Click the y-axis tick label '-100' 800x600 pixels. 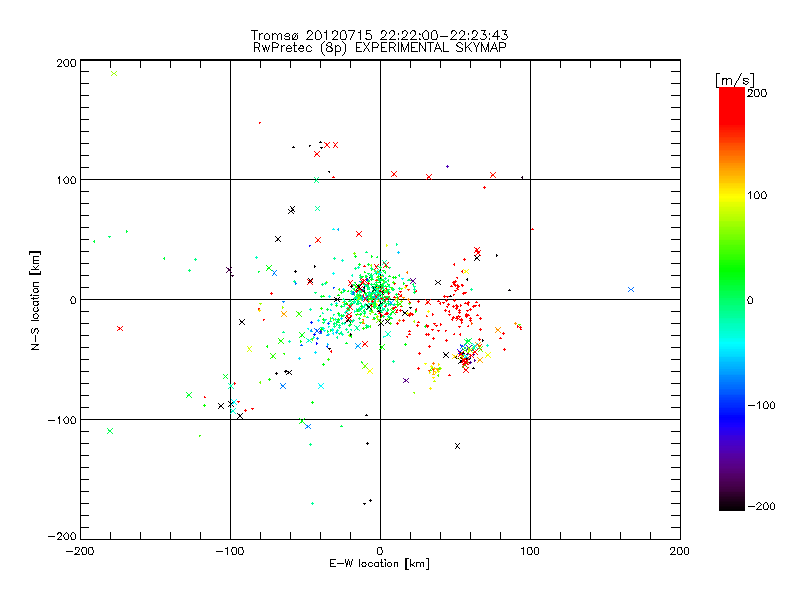62,420
